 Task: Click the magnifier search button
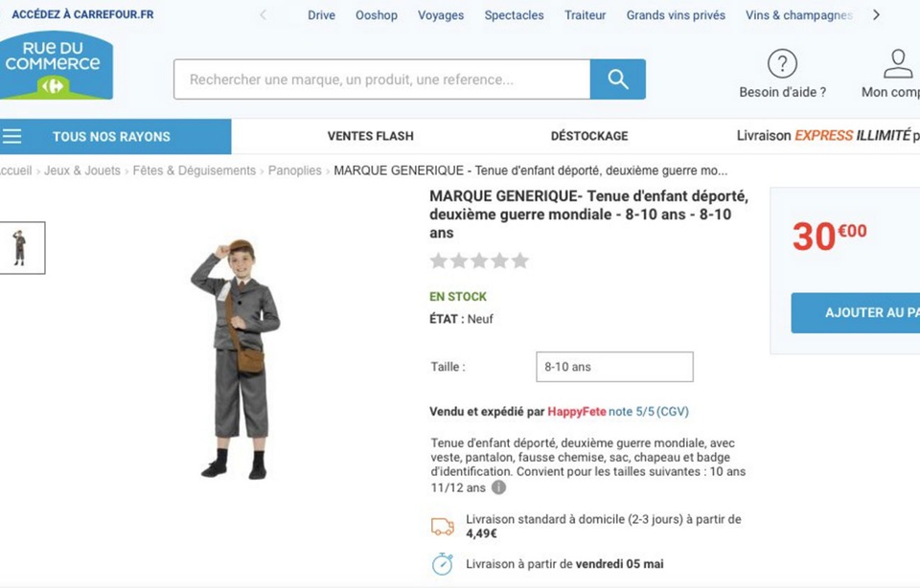tap(618, 79)
